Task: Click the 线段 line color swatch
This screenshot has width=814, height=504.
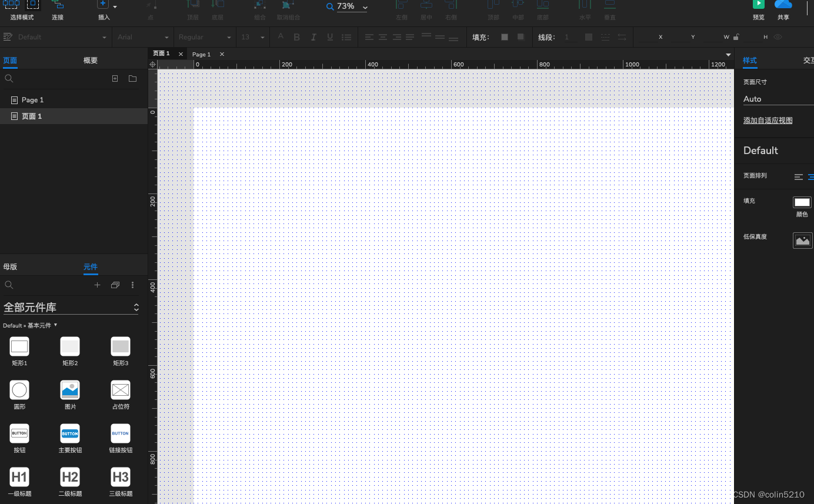Action: click(x=589, y=37)
